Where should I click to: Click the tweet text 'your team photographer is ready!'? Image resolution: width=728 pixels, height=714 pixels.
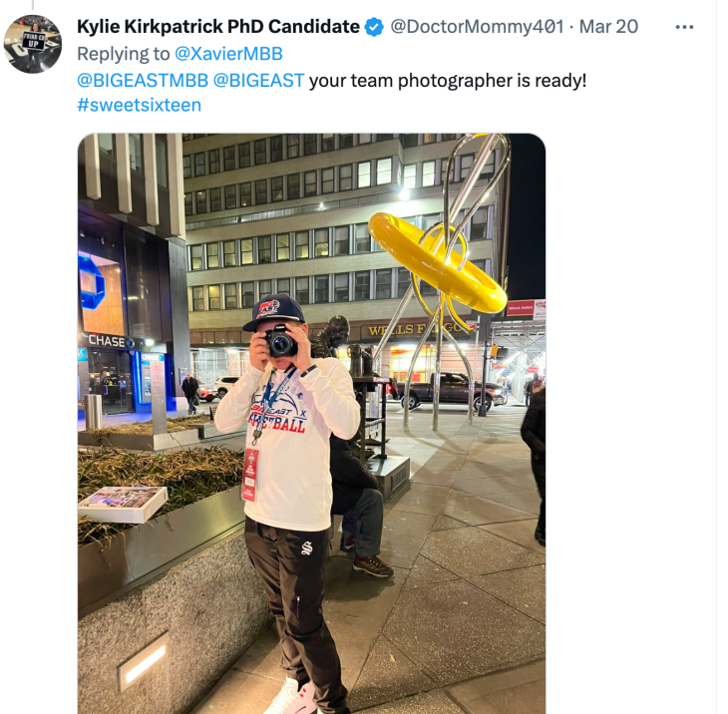point(448,81)
